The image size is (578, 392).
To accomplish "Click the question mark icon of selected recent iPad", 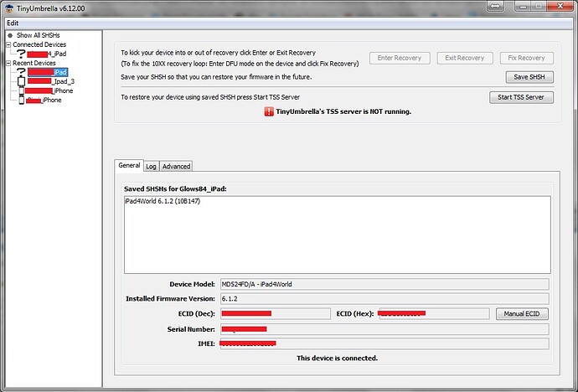I will (21, 72).
